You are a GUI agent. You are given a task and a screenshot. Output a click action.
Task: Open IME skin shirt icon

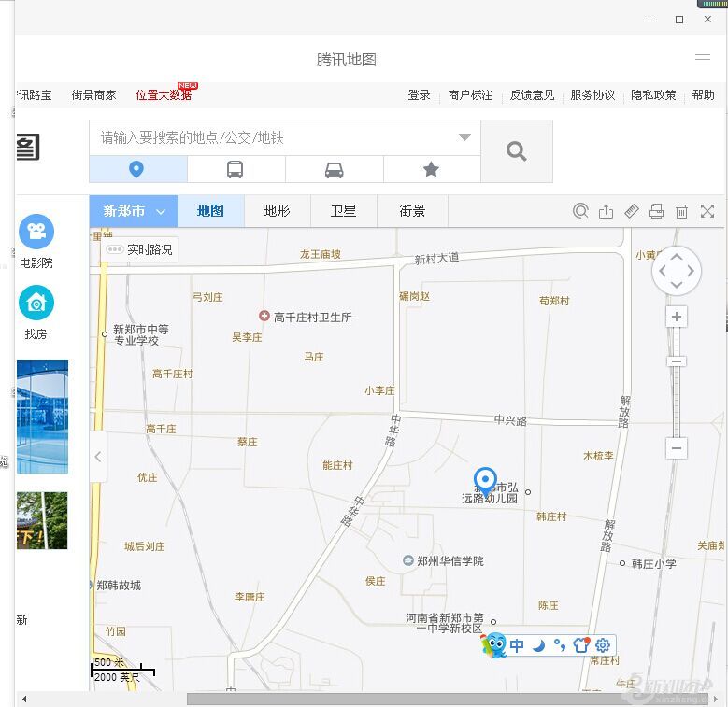click(581, 645)
